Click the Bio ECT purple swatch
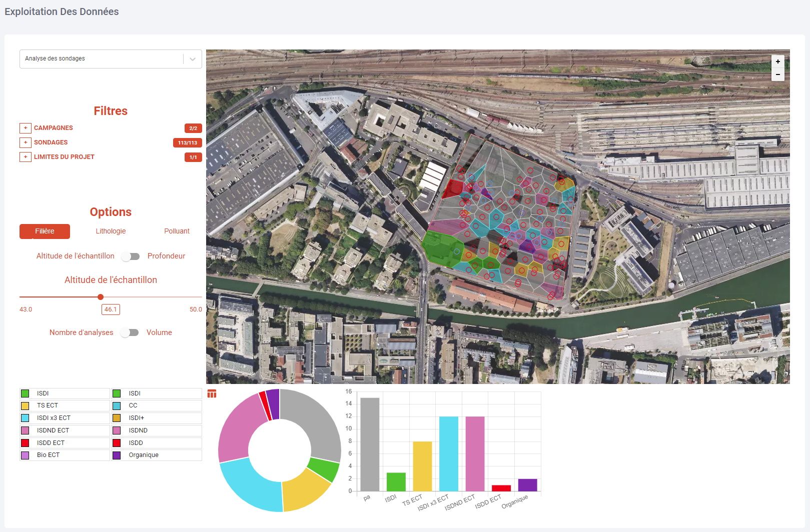This screenshot has height=532, width=810. click(x=25, y=455)
